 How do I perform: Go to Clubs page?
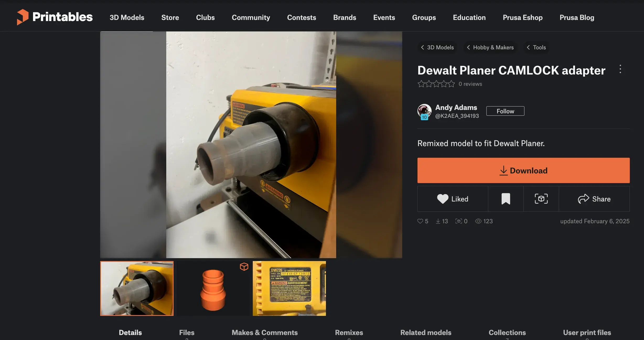[x=205, y=18]
